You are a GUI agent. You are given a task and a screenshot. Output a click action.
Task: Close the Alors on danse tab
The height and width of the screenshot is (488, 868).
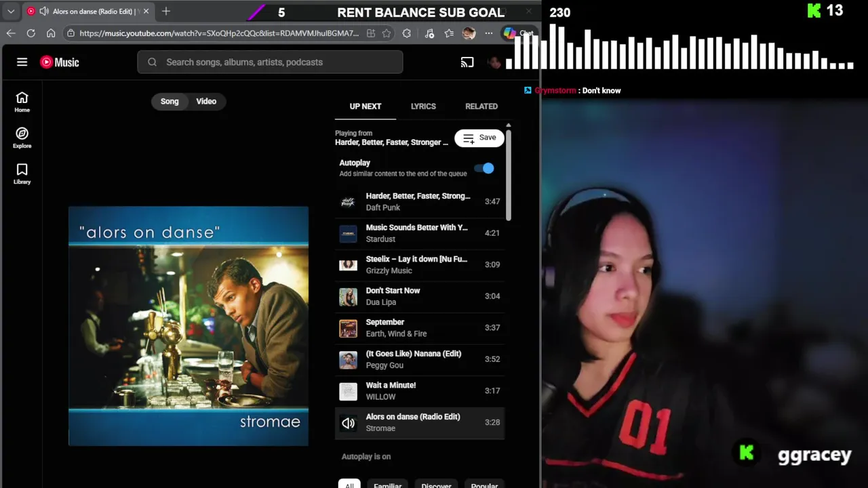coord(146,12)
